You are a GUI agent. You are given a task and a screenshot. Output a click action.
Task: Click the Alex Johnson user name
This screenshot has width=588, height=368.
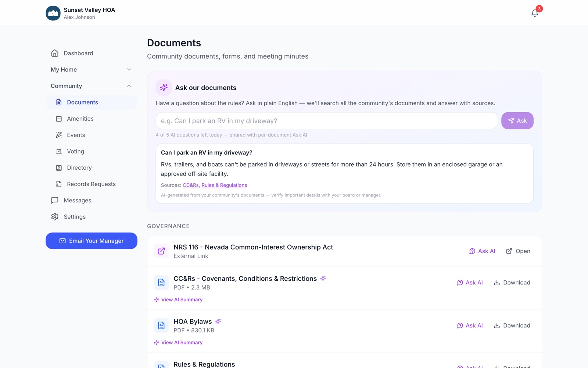pyautogui.click(x=79, y=17)
